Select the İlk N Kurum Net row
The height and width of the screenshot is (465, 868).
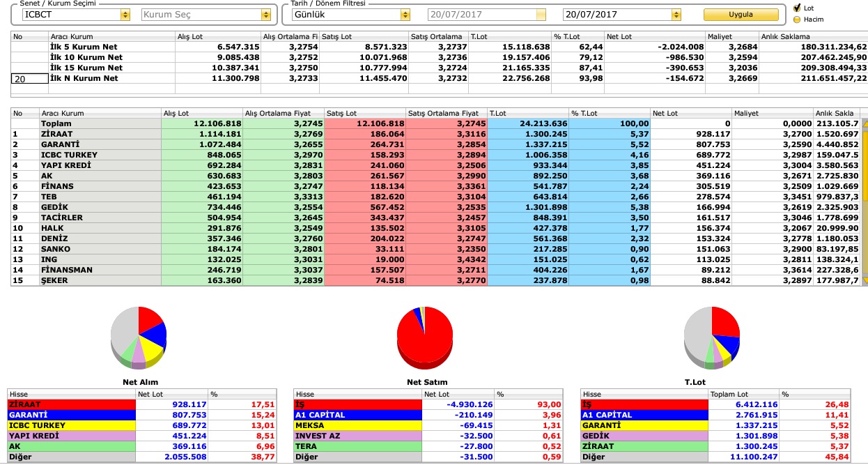coord(439,78)
